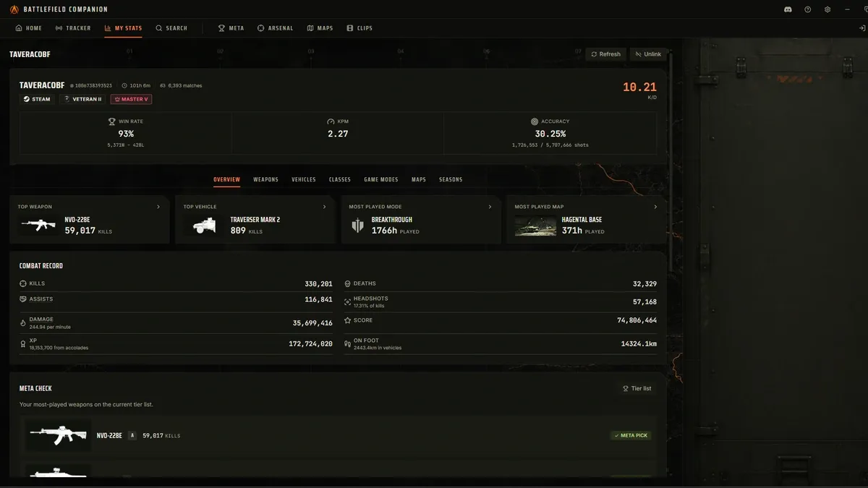
Task: Switch to the Weapons sub-tab
Action: (x=265, y=179)
